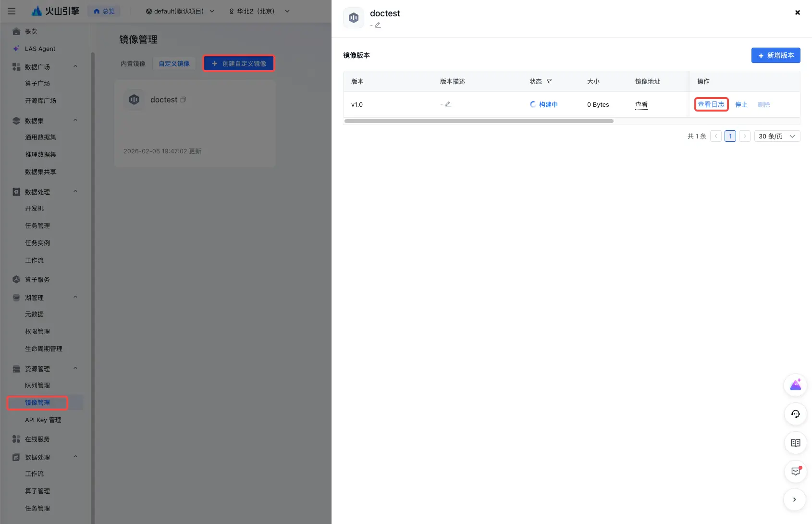812x524 pixels.
Task: Switch to the 自定义镜像 tab
Action: (x=174, y=63)
